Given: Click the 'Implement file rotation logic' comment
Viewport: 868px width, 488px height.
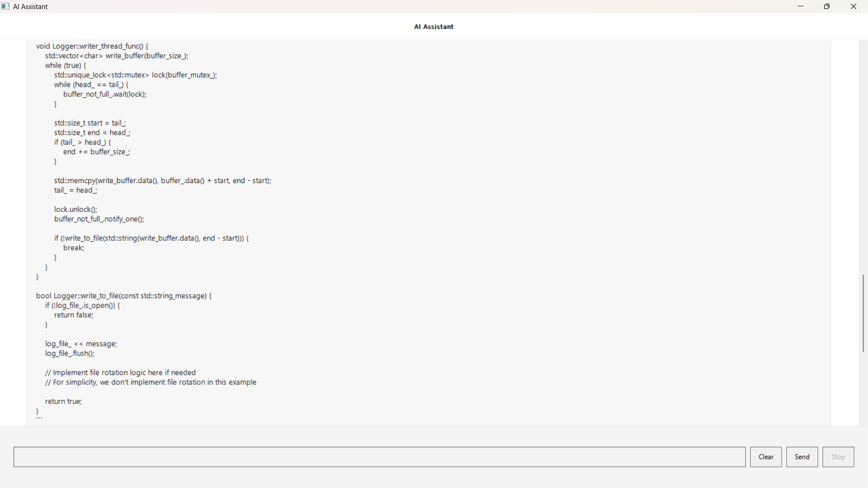Looking at the screenshot, I should (120, 373).
